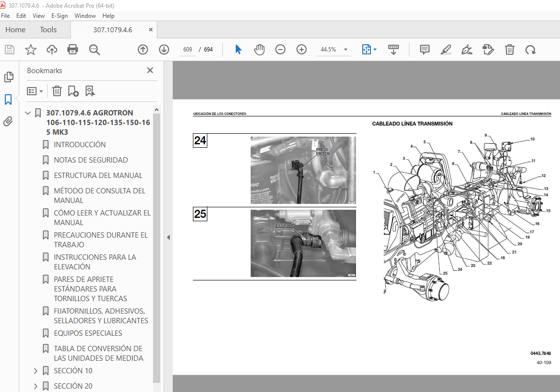Click the bookmarks vertical scrollbar thumb

coord(156,249)
